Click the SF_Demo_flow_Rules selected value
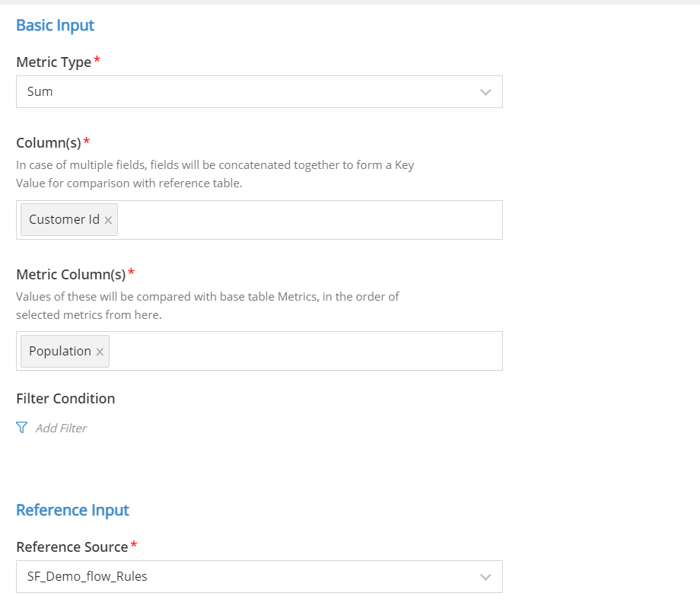The image size is (700, 596). (87, 576)
